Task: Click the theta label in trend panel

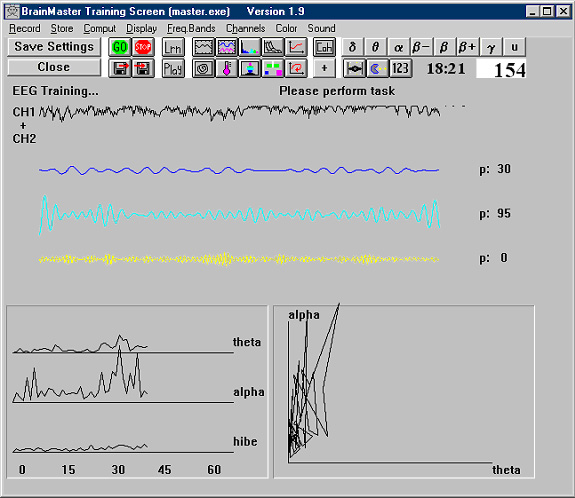Action: 247,342
